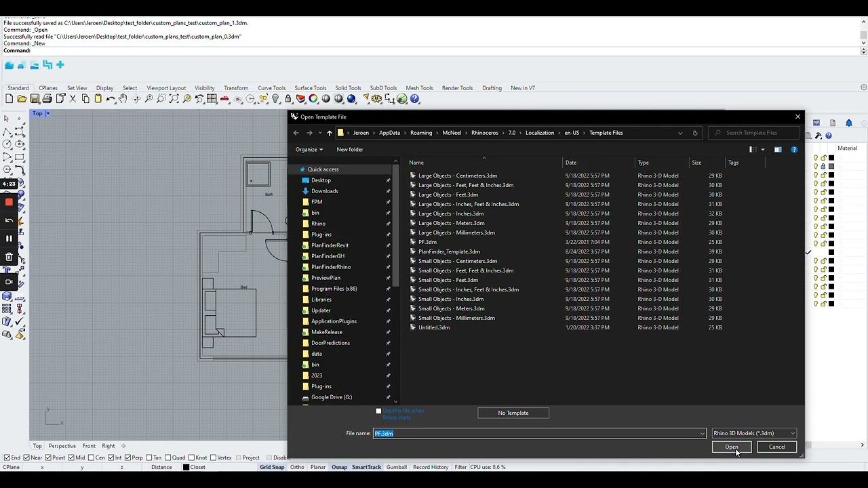868x488 pixels.
Task: Open the color wheel Object Properties icon
Action: tap(313, 99)
